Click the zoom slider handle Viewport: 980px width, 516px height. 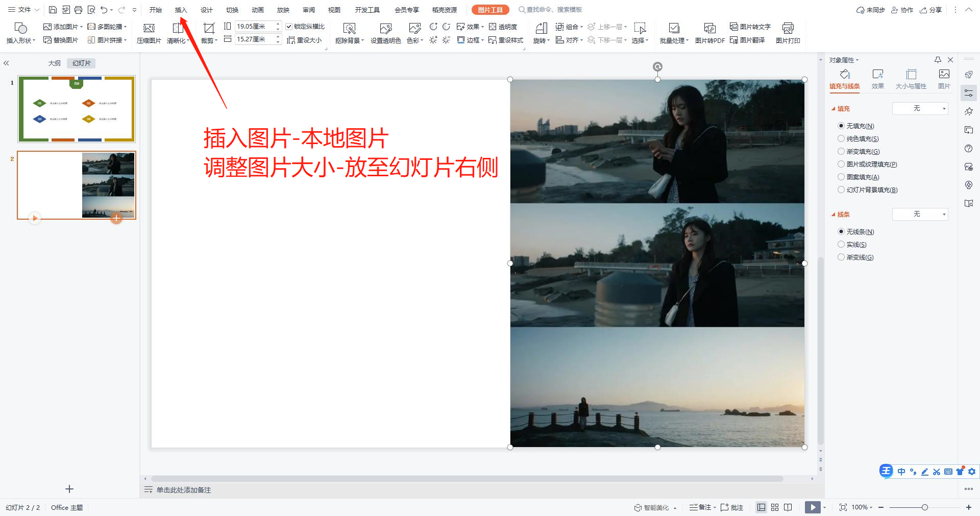[924, 507]
